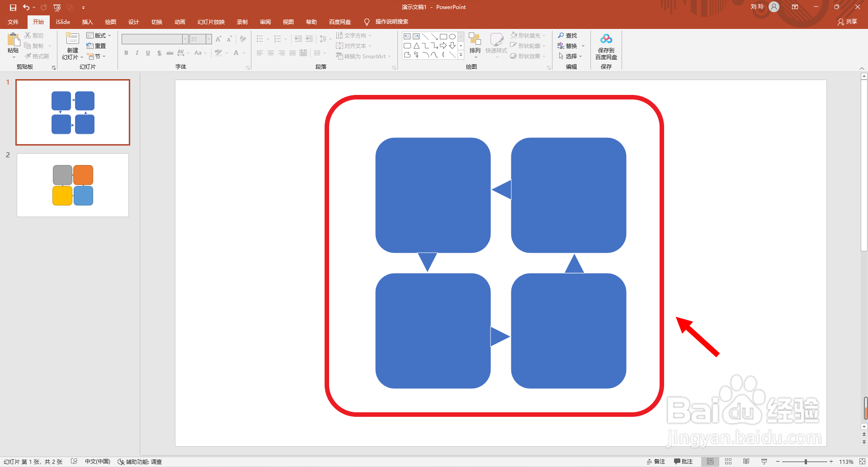This screenshot has height=467, width=868.
Task: Select the right arrow shape in the shapes gallery
Action: pyautogui.click(x=443, y=46)
